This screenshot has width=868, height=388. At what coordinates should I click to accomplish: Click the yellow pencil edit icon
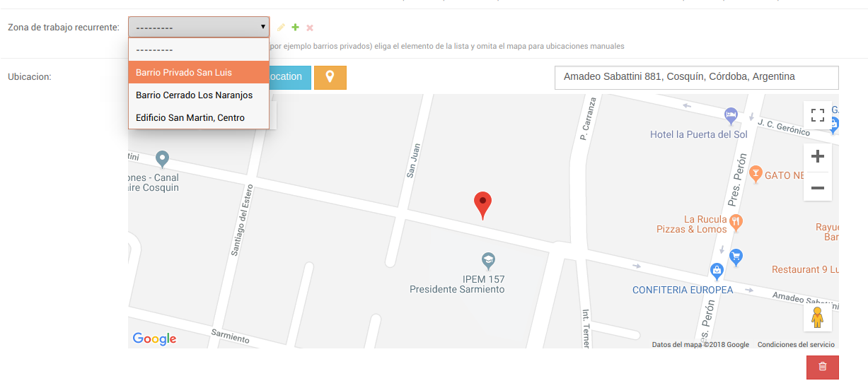[281, 28]
